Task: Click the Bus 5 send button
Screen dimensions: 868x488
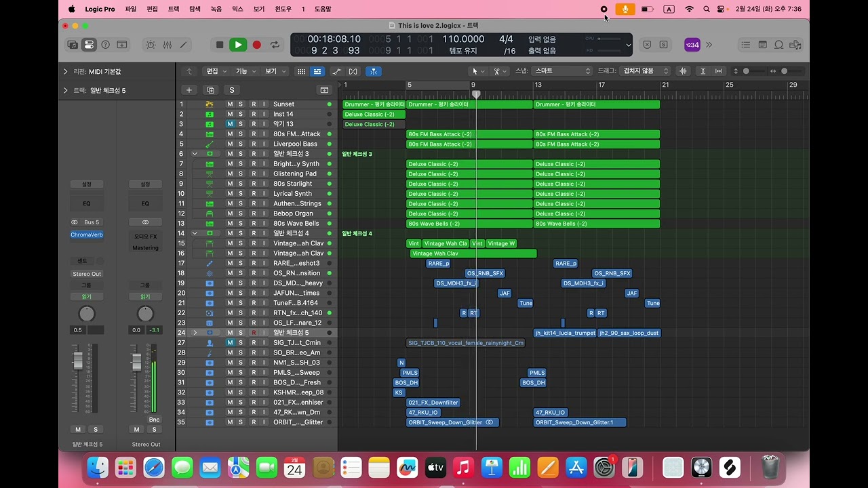Action: tap(92, 222)
